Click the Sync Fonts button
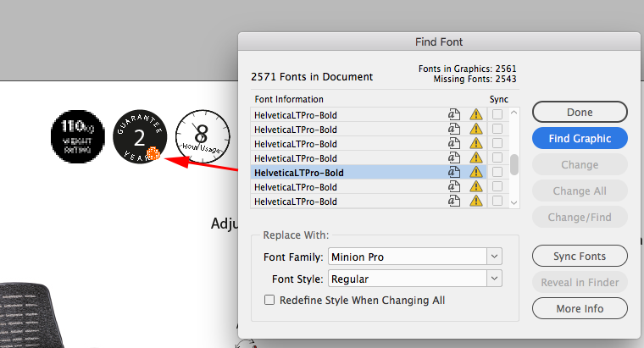 (x=580, y=256)
